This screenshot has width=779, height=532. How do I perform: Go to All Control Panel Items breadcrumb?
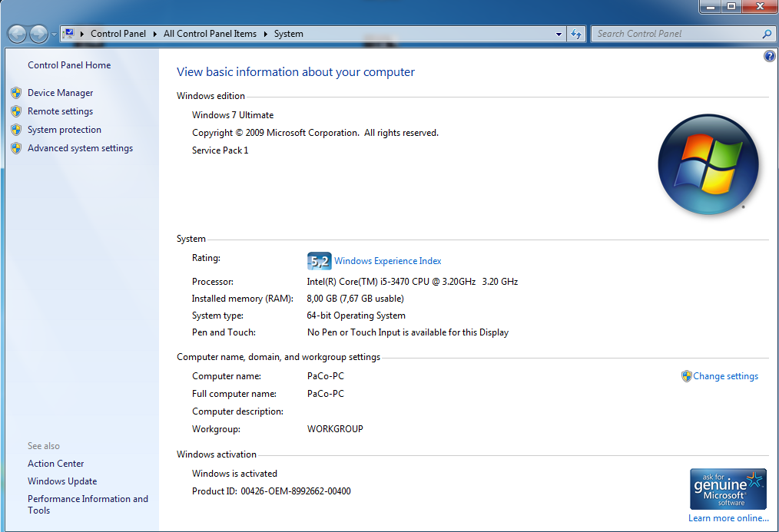[x=210, y=34]
